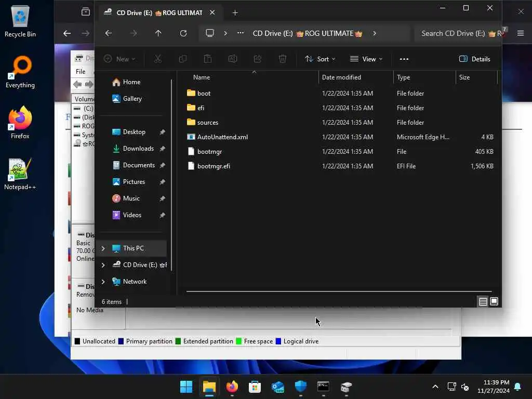Image resolution: width=532 pixels, height=399 pixels.
Task: Open Firefox from the taskbar
Action: (x=232, y=387)
